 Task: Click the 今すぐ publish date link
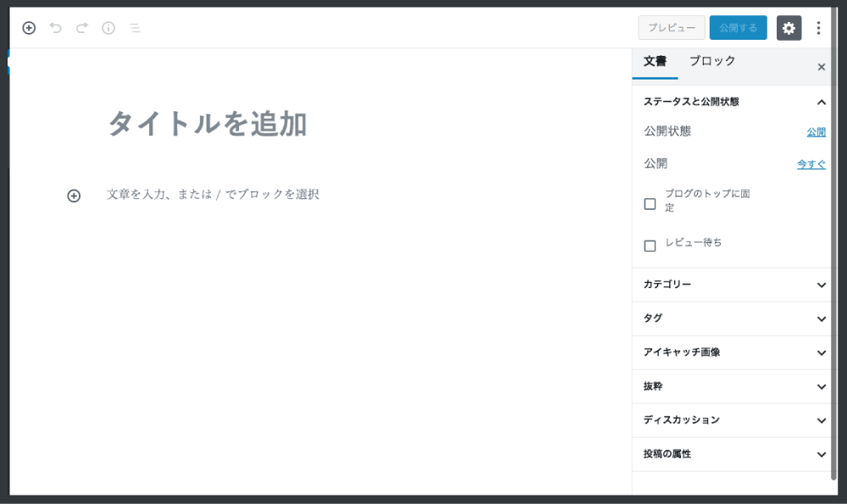point(811,164)
